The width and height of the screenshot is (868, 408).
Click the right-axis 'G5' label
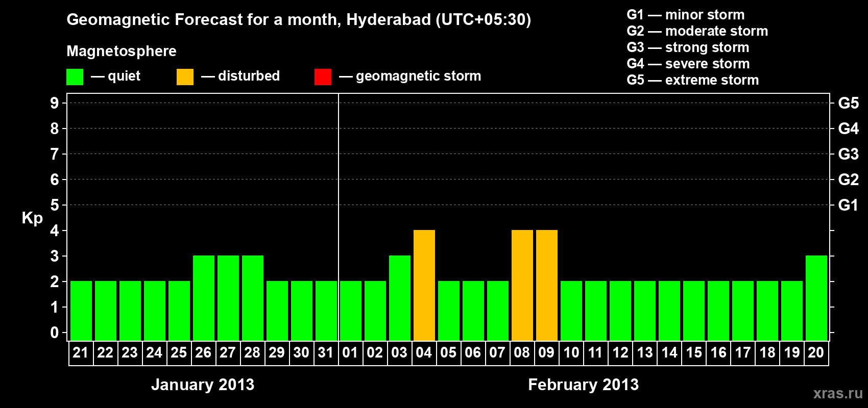click(849, 103)
